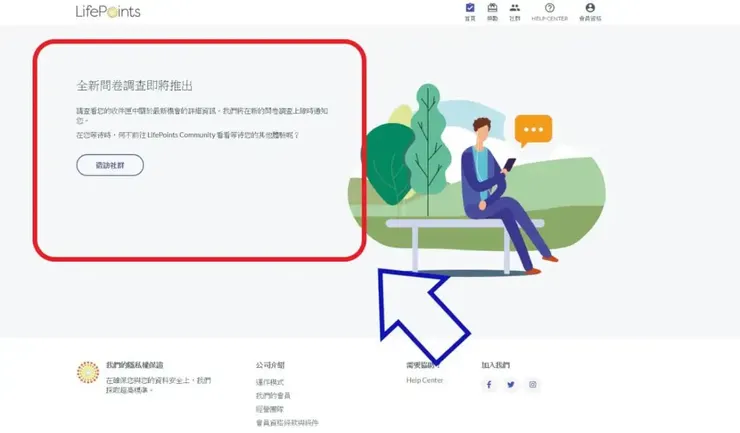Viewport: 740px width, 433px height.
Task: Click the 全新問卷調查即將推出 heading
Action: [x=135, y=85]
